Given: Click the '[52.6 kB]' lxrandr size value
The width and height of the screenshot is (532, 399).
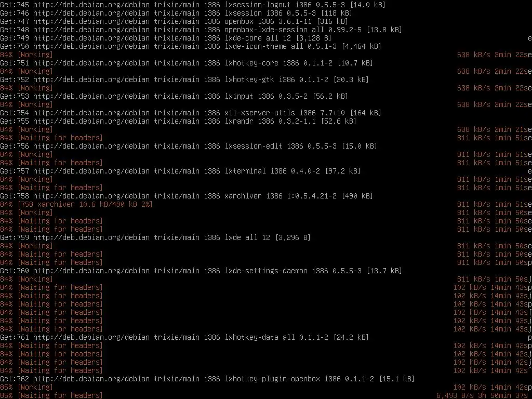Looking at the screenshot, I should point(338,121).
